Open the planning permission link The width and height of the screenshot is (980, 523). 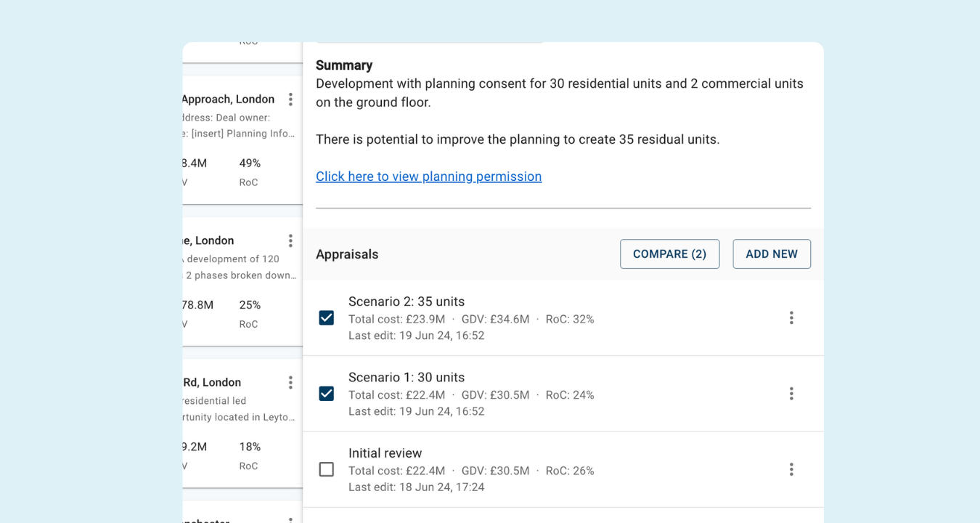(x=428, y=176)
